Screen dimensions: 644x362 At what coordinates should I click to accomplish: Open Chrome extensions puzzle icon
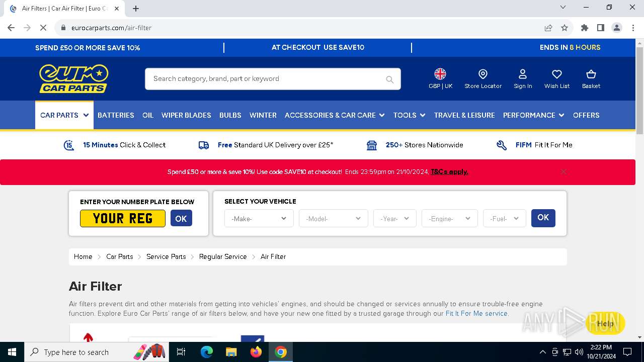coord(585,28)
